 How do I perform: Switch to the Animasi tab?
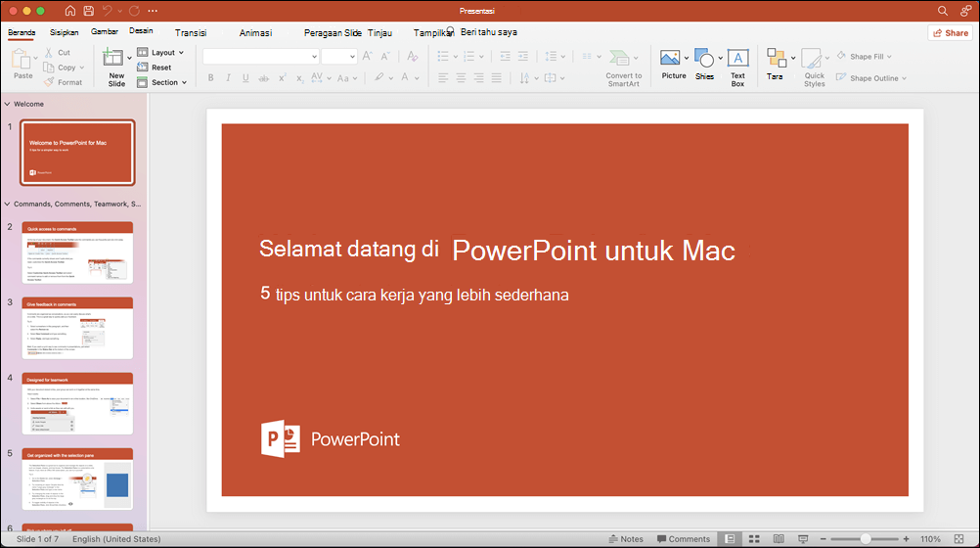click(255, 32)
